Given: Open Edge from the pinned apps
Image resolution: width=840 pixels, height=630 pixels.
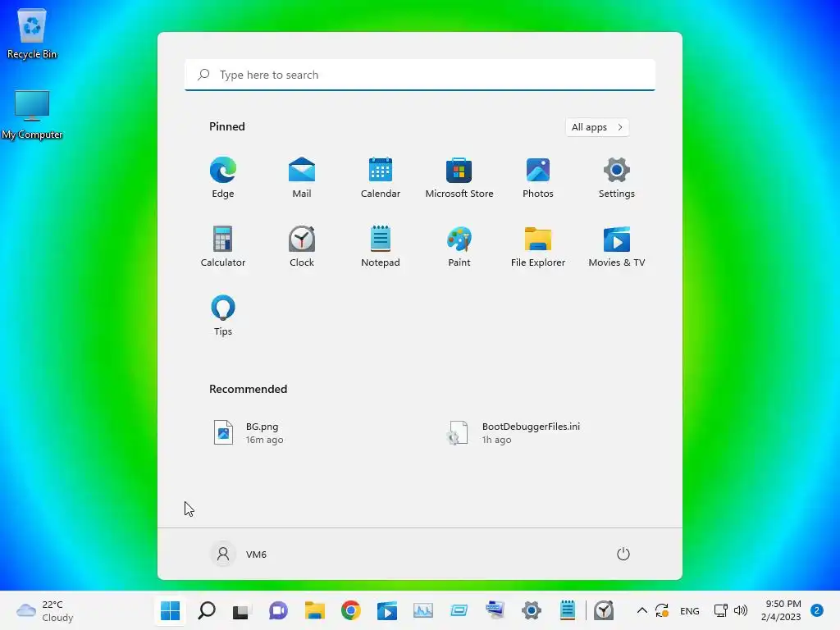Looking at the screenshot, I should [223, 178].
